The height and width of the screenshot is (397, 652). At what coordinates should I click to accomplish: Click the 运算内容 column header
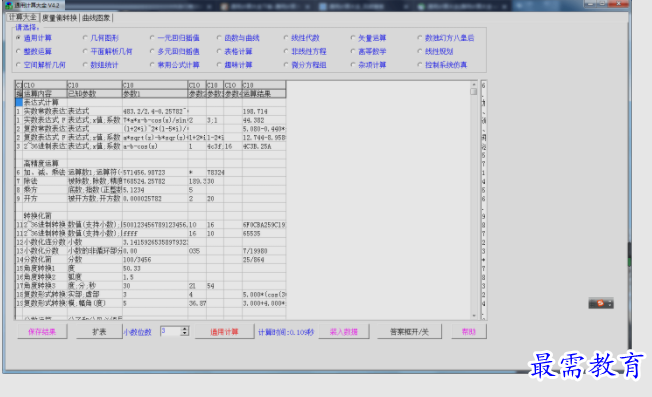45,94
